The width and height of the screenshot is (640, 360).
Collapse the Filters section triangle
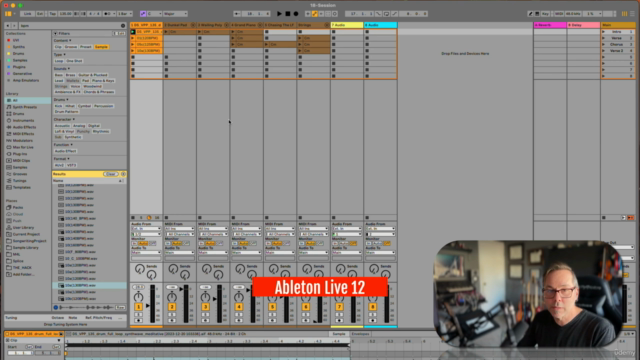[x=56, y=33]
